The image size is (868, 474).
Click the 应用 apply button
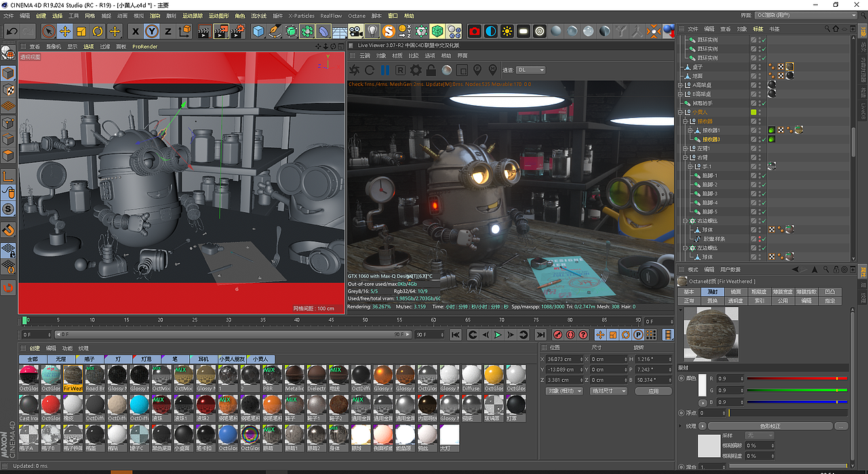point(653,391)
